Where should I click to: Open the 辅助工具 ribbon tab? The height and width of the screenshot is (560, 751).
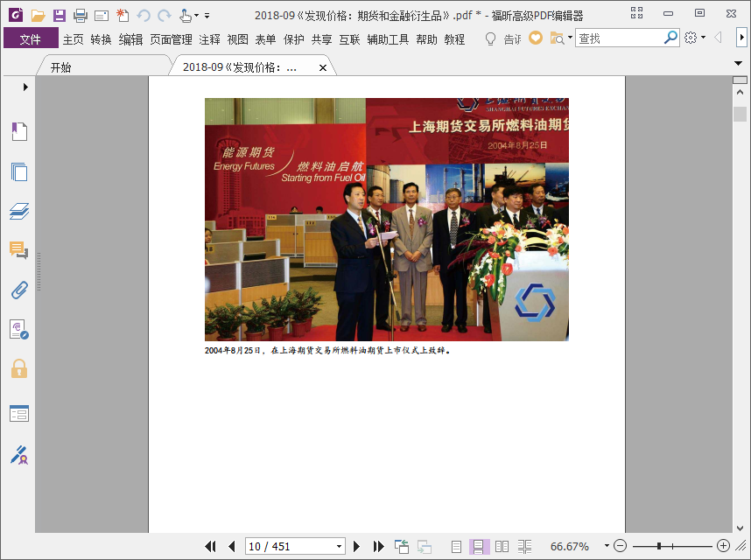click(x=388, y=39)
